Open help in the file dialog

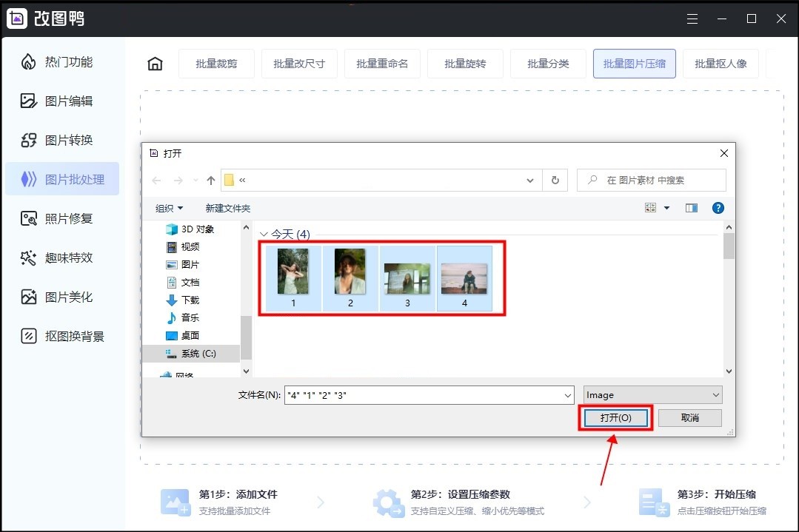[718, 207]
